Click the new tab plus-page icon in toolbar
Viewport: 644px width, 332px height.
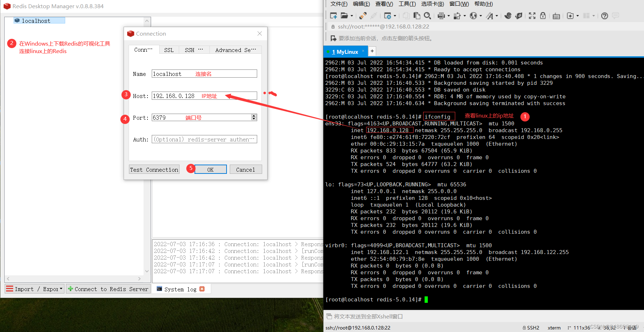570,16
